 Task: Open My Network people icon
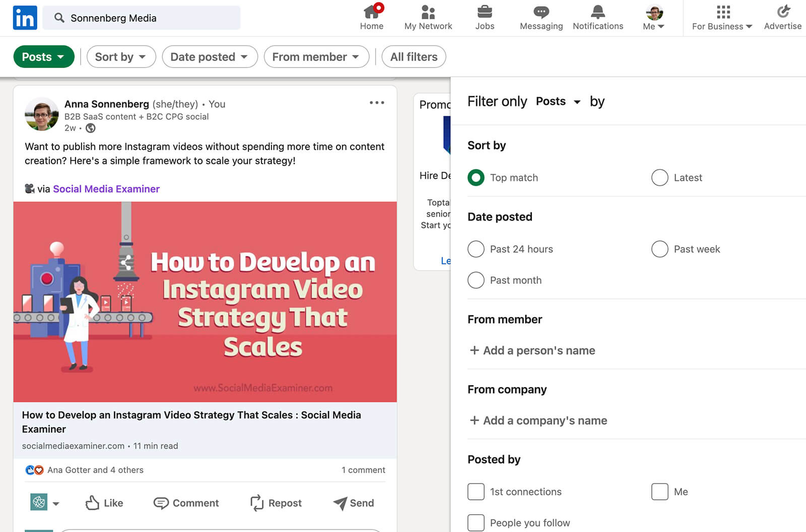pyautogui.click(x=428, y=12)
